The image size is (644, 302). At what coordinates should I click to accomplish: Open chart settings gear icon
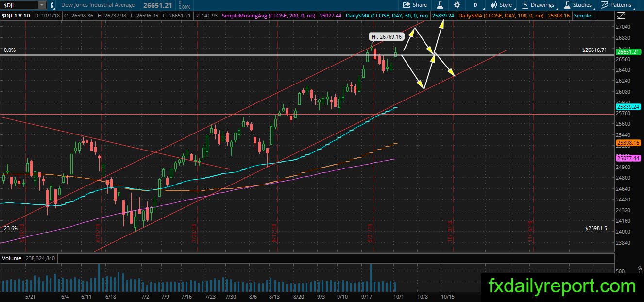click(457, 5)
